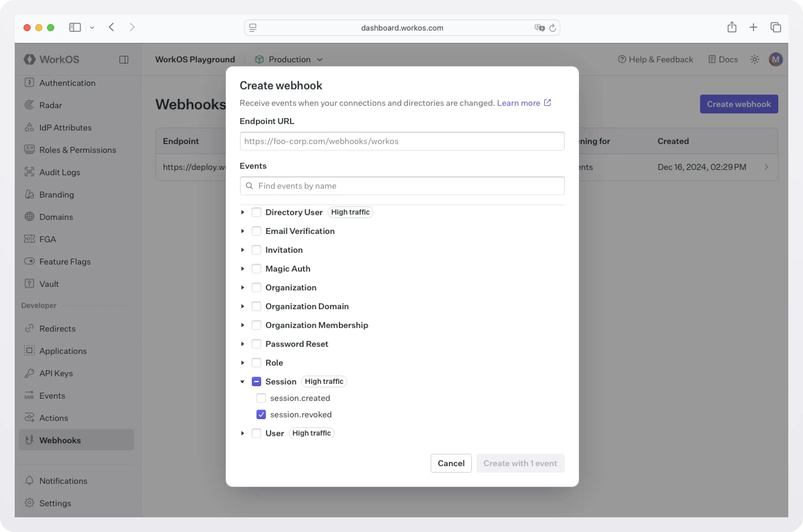Click the Roles & Permissions icon
803x532 pixels.
(29, 150)
